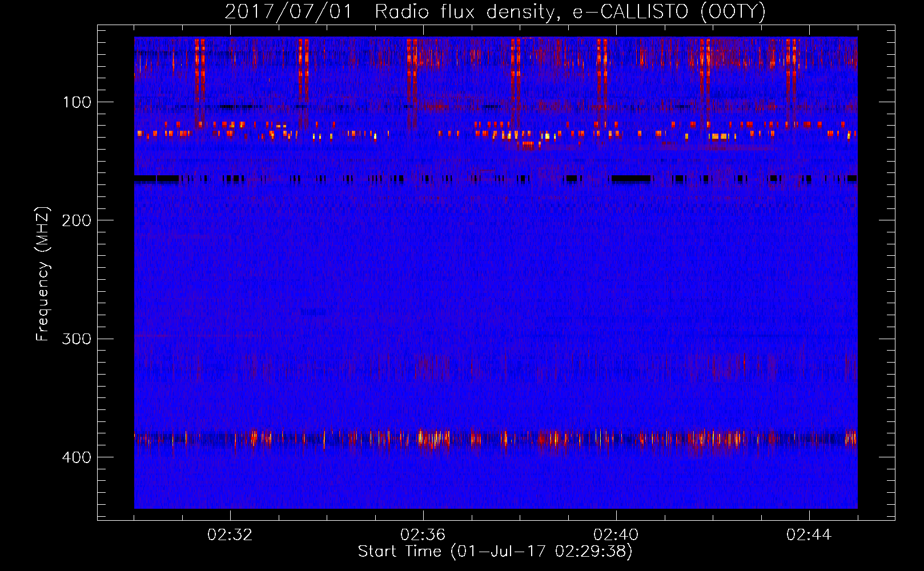The image size is (924, 571).
Task: Click the 400 frequency tick label
Action: coord(77,457)
